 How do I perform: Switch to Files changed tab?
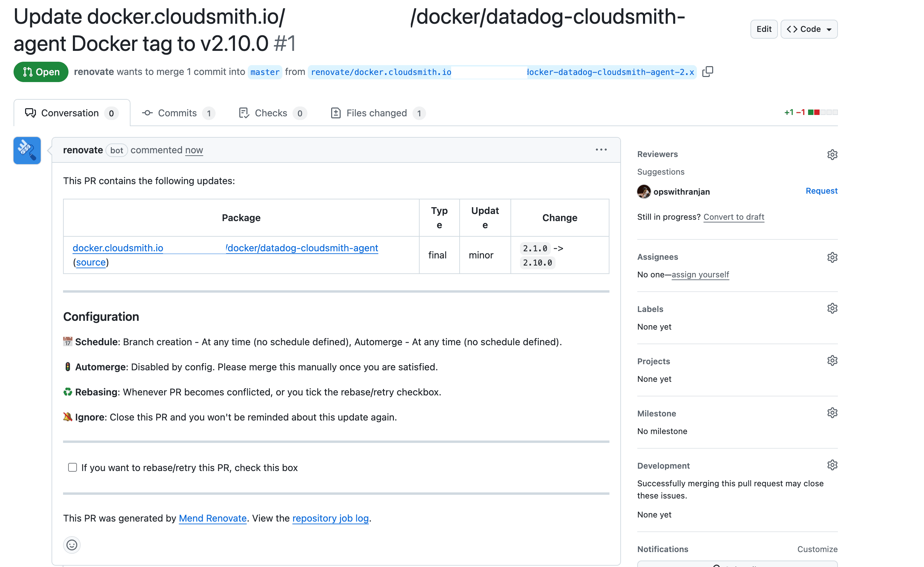tap(378, 113)
